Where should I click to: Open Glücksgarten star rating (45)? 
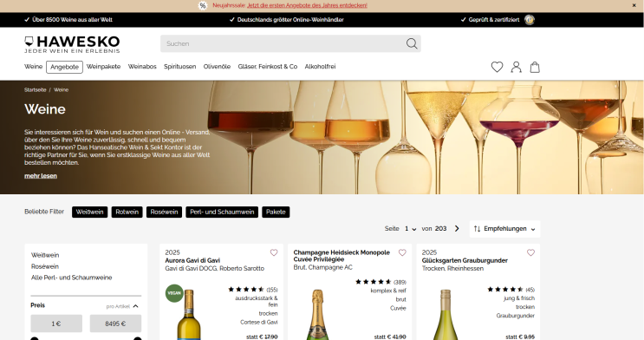[511, 290]
